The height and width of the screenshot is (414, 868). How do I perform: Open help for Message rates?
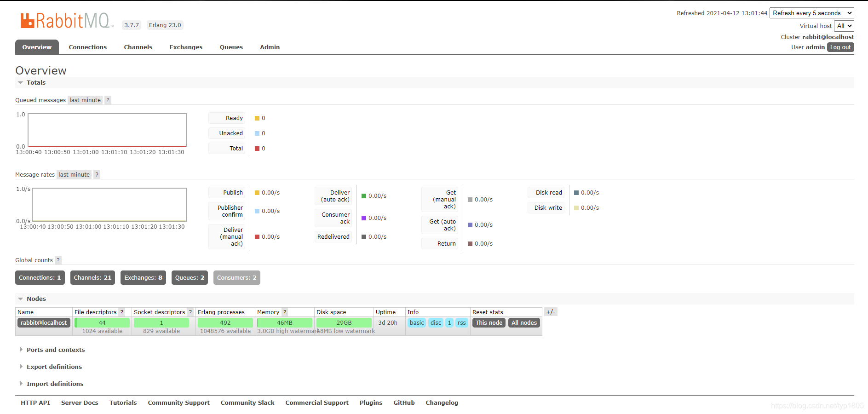pyautogui.click(x=97, y=174)
